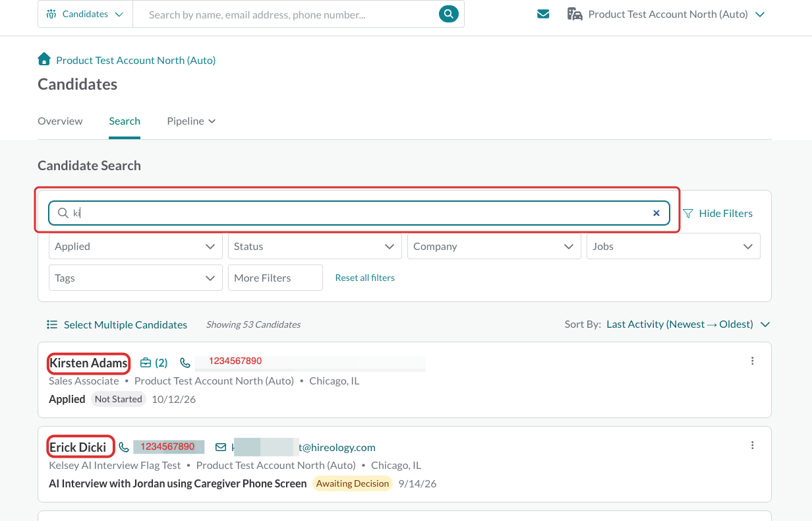812x521 pixels.
Task: Click Kirsten Adams phone number 1234567890
Action: (x=235, y=361)
